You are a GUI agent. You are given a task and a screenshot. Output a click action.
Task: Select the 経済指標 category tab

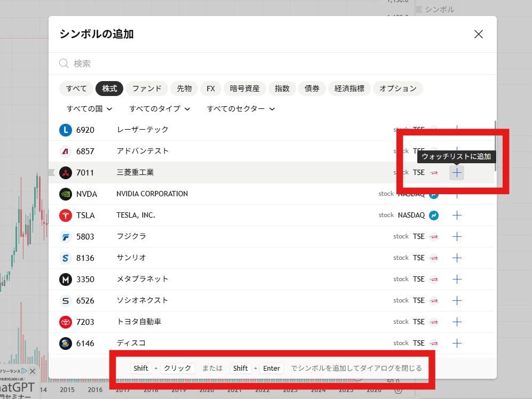(349, 89)
